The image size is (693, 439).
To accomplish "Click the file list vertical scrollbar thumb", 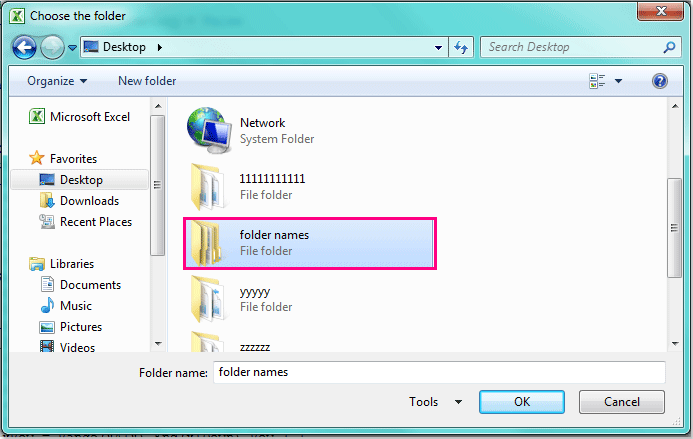I will 674,228.
